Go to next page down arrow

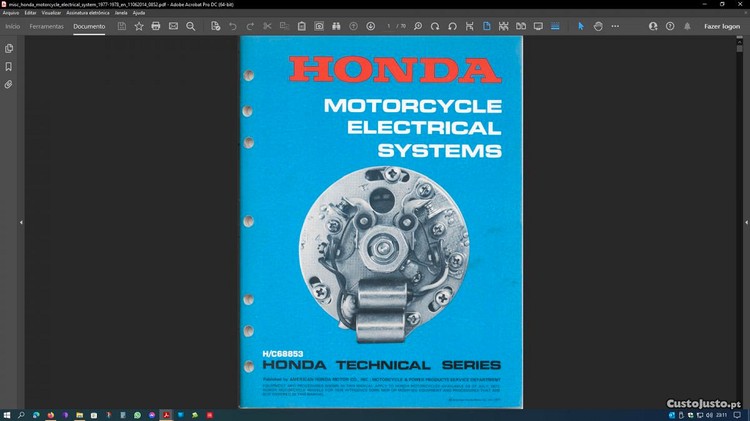point(371,26)
